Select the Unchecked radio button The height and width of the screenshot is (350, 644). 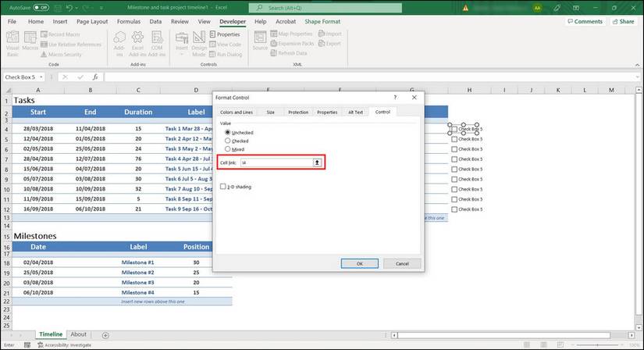[227, 133]
